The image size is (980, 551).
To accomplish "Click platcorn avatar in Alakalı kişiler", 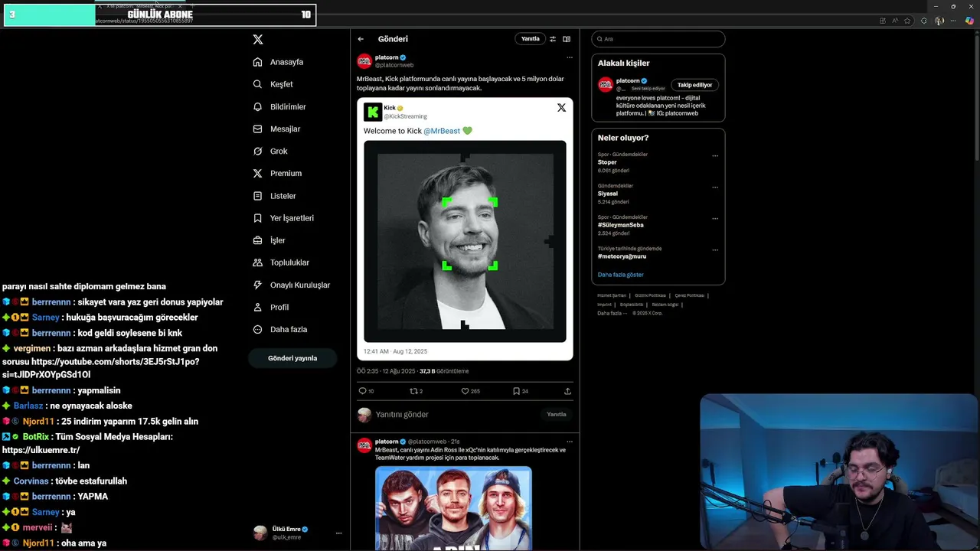I will point(606,85).
